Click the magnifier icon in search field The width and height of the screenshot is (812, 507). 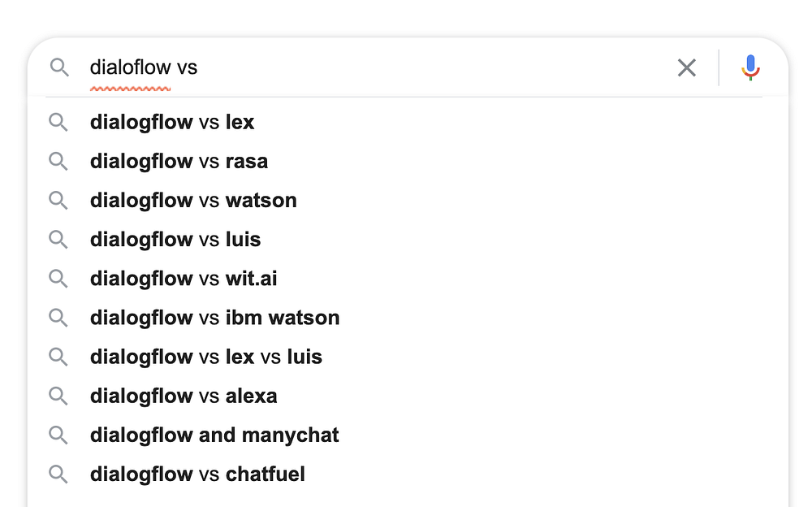click(x=59, y=67)
